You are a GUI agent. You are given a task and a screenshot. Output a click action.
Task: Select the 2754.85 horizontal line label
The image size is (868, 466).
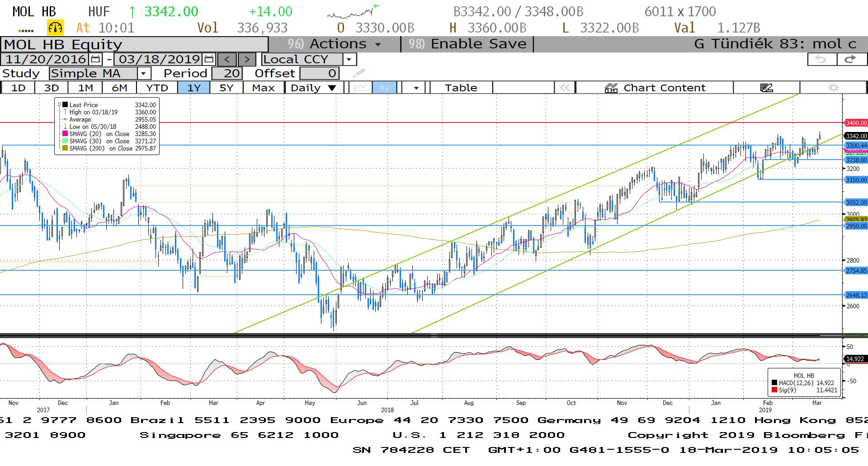pos(856,271)
